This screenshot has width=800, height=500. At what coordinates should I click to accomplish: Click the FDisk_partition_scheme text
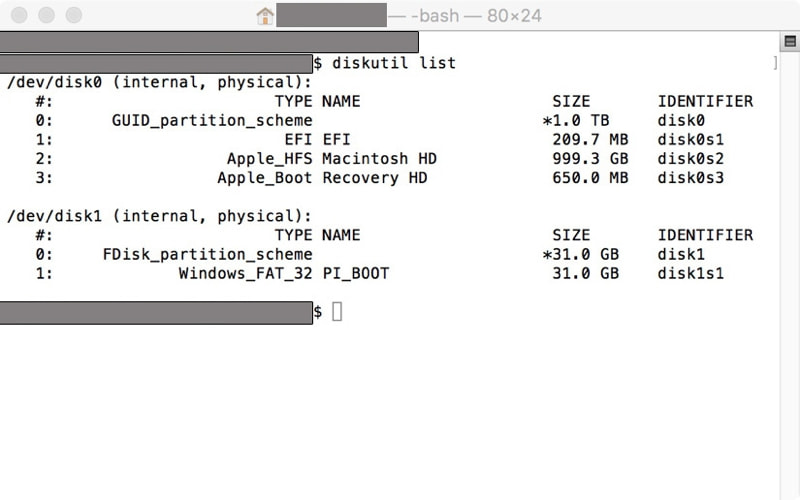coord(207,255)
